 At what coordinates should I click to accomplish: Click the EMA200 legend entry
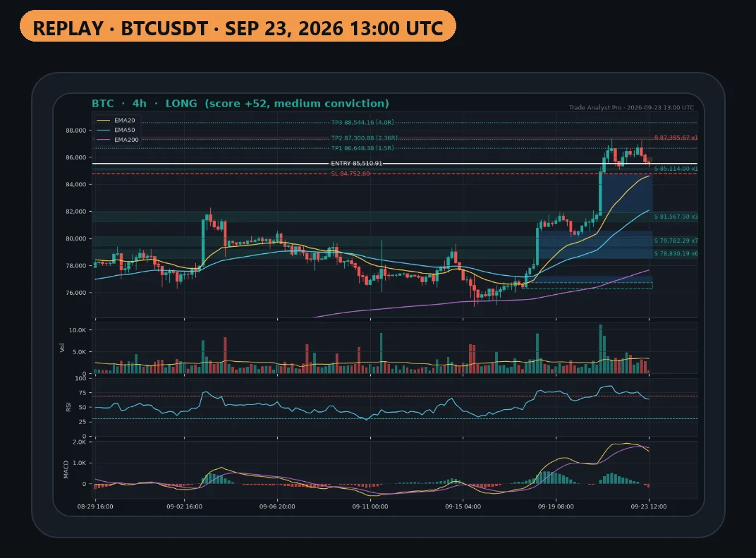click(x=118, y=140)
